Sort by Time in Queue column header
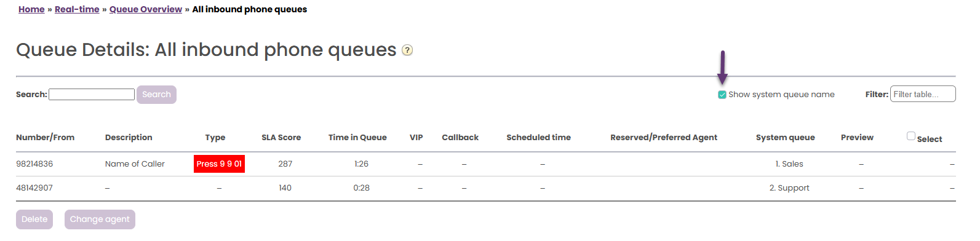The image size is (980, 241). point(357,138)
